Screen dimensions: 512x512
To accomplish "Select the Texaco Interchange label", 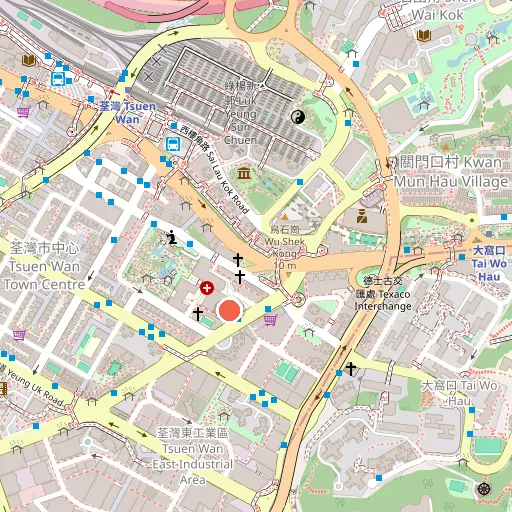I will 383,294.
